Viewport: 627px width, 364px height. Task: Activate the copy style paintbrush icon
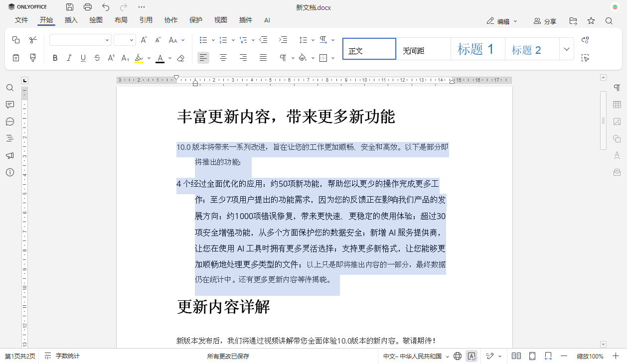33,58
